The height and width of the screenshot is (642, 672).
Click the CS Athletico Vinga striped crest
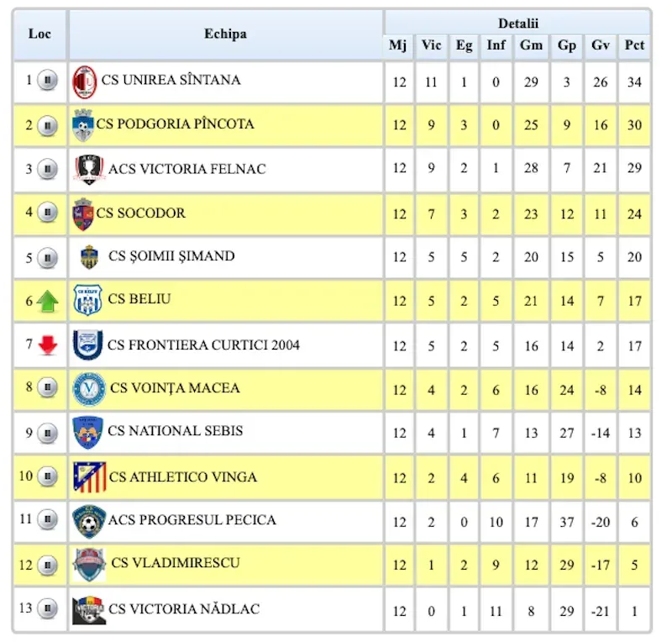89,477
